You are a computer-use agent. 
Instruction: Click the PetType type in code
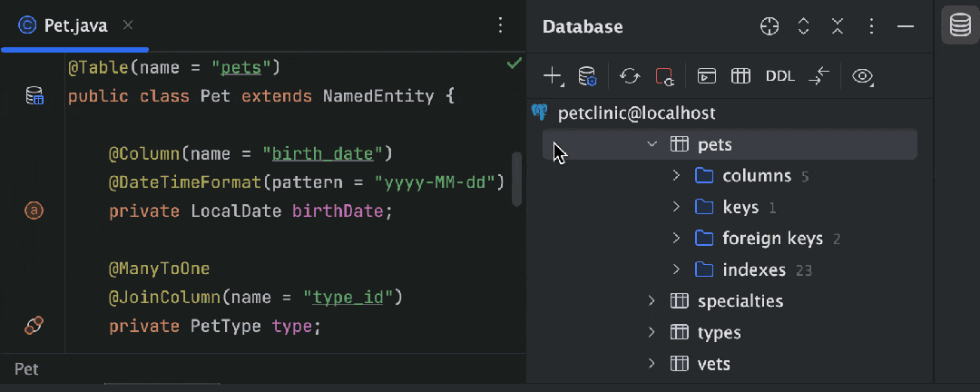226,327
